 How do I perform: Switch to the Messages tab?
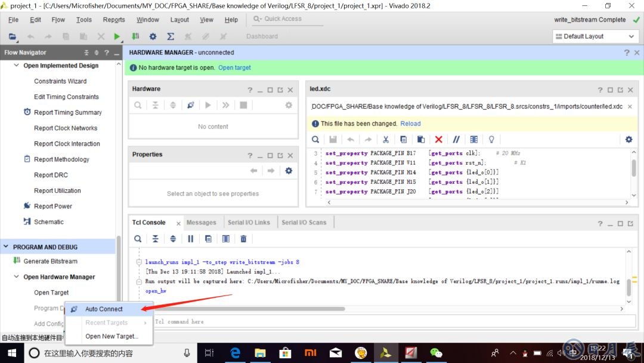pyautogui.click(x=201, y=222)
